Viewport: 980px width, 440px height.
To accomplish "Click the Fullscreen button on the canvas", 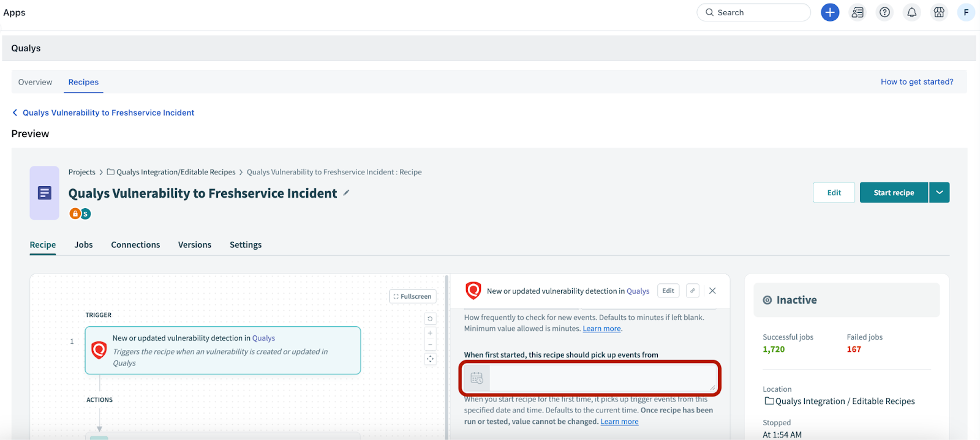I will pyautogui.click(x=413, y=296).
